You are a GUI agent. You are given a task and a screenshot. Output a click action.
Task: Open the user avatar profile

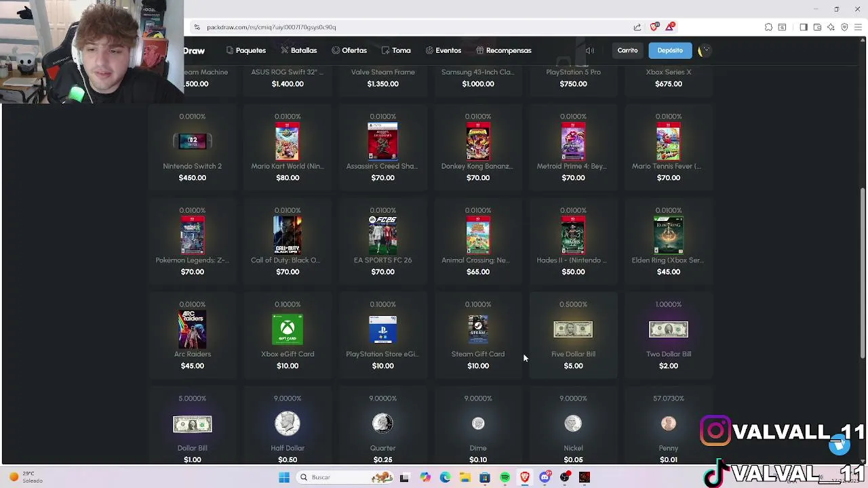(x=704, y=50)
